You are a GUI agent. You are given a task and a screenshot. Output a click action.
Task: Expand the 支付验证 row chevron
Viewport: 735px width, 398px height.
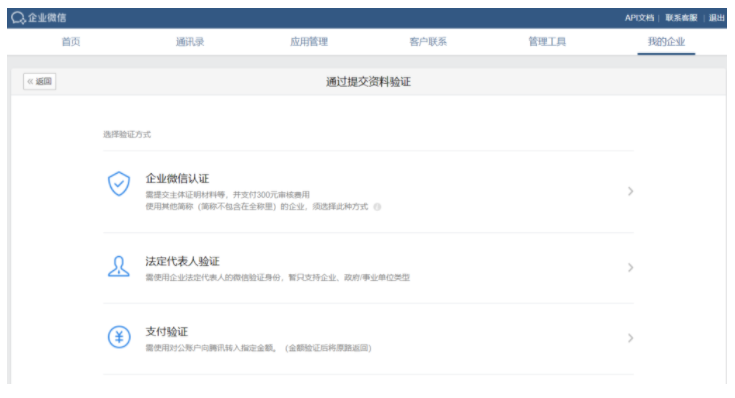click(x=630, y=338)
